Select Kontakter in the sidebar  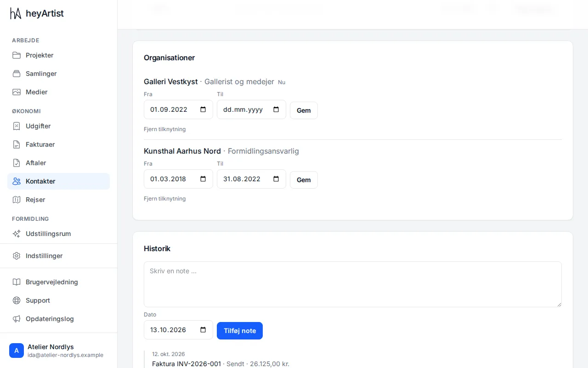(58, 181)
